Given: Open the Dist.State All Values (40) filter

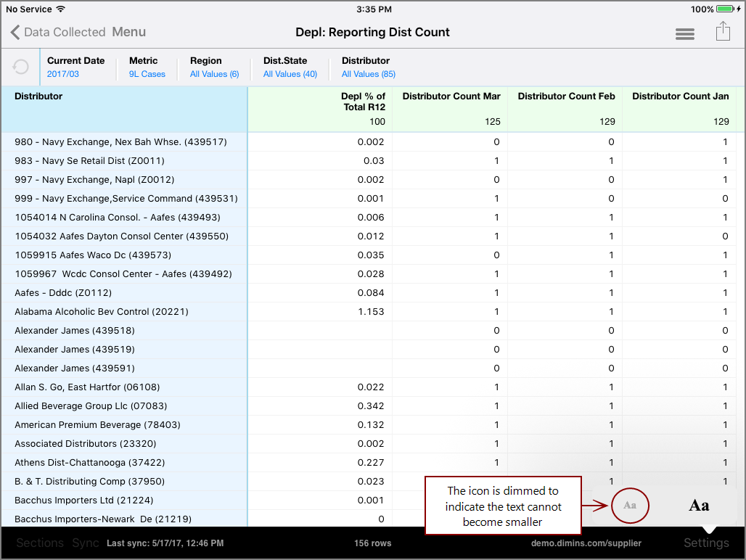Looking at the screenshot, I should point(290,67).
